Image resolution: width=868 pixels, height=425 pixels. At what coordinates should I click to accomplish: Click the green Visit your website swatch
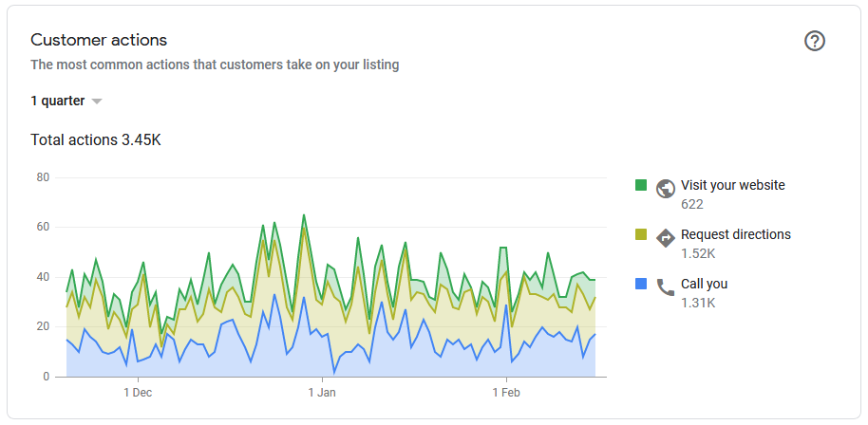point(641,185)
